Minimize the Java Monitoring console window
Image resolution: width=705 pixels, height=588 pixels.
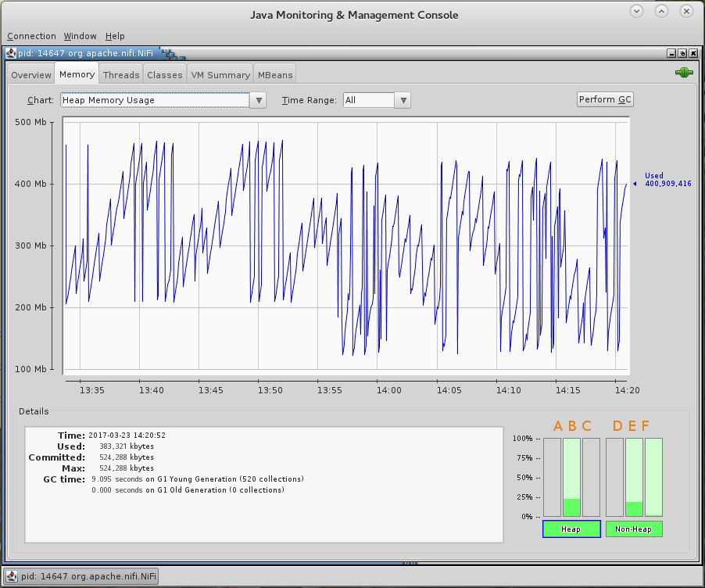click(x=637, y=11)
